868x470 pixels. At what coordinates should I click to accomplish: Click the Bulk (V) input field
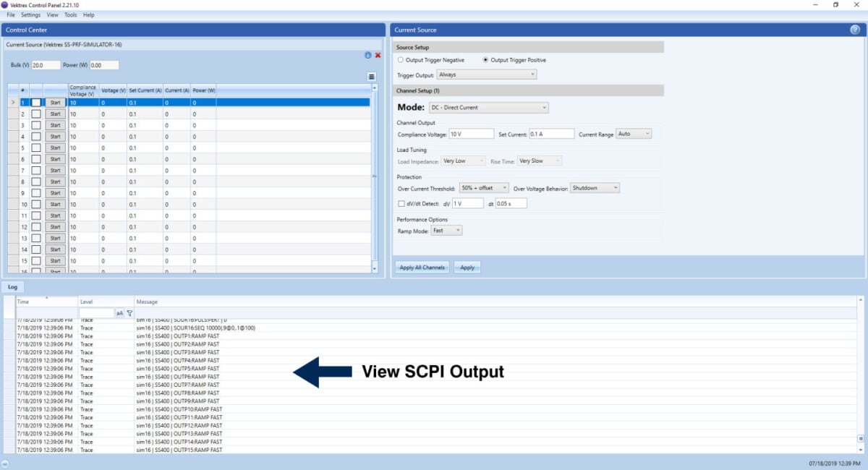(46, 65)
